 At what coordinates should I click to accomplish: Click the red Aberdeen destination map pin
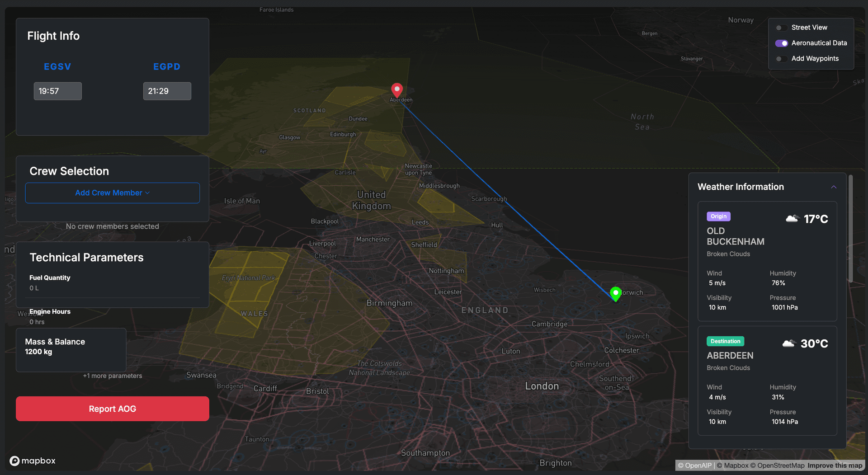(396, 89)
